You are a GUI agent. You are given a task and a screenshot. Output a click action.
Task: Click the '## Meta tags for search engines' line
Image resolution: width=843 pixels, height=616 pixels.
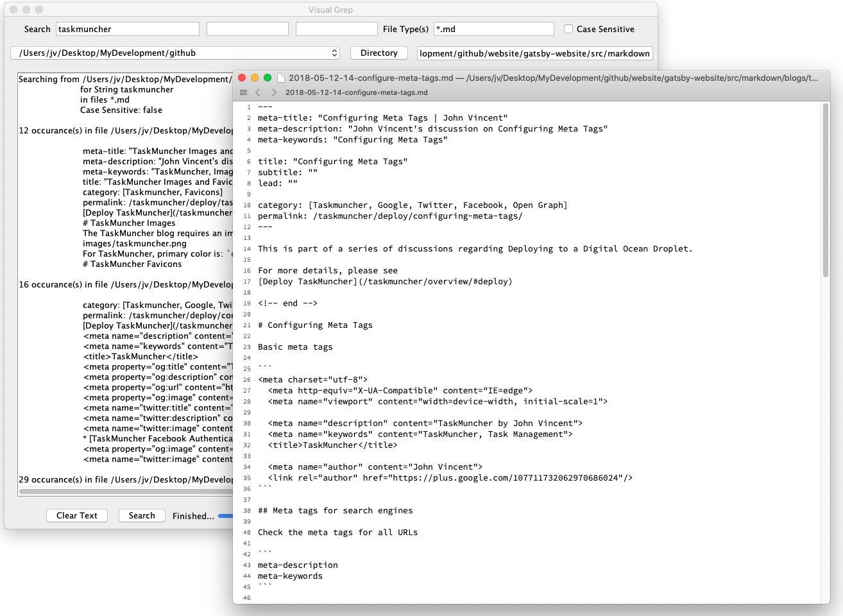pos(336,511)
